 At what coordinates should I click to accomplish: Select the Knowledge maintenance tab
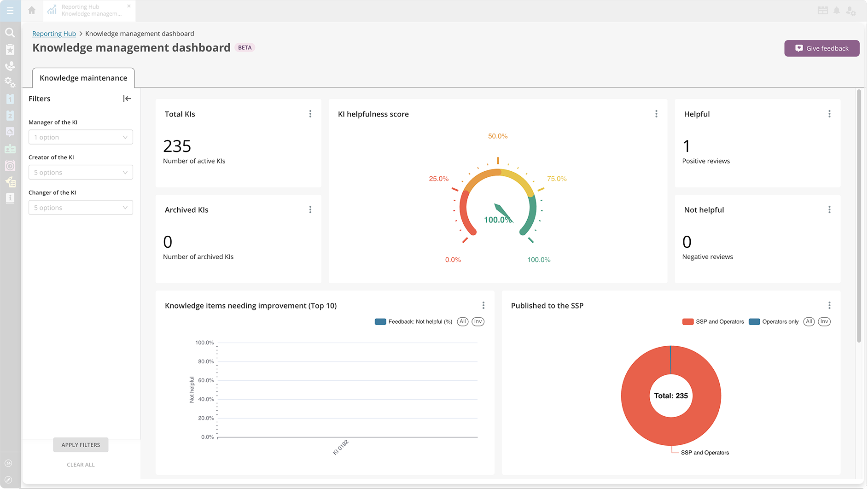pyautogui.click(x=83, y=78)
